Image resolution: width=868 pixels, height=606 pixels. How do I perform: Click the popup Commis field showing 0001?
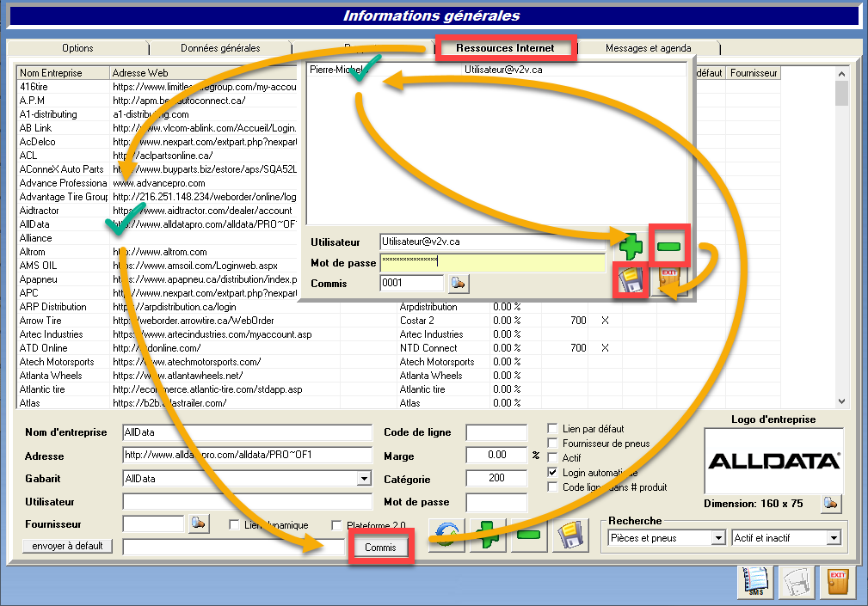coord(412,283)
